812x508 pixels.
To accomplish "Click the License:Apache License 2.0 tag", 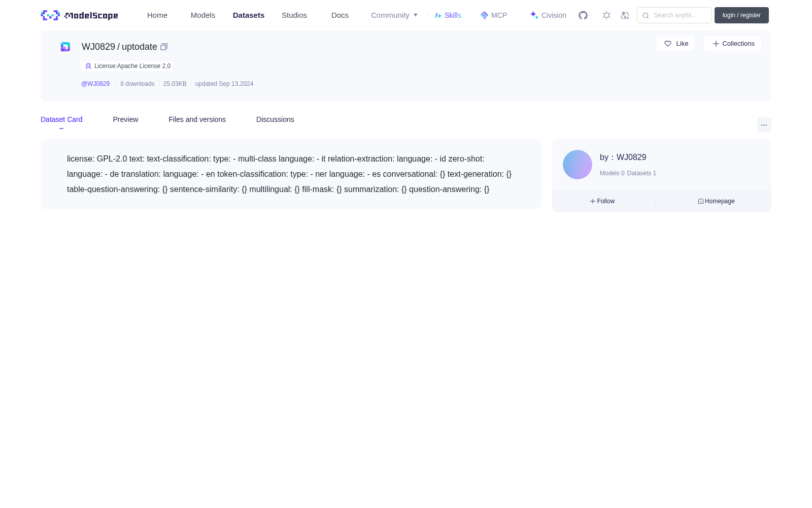I will 127,66.
